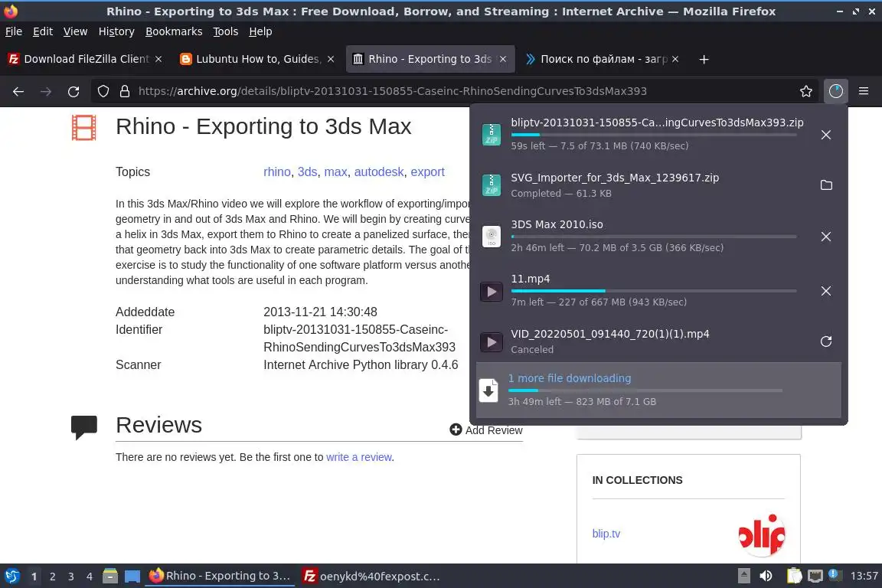Click the Add Review button

(486, 430)
